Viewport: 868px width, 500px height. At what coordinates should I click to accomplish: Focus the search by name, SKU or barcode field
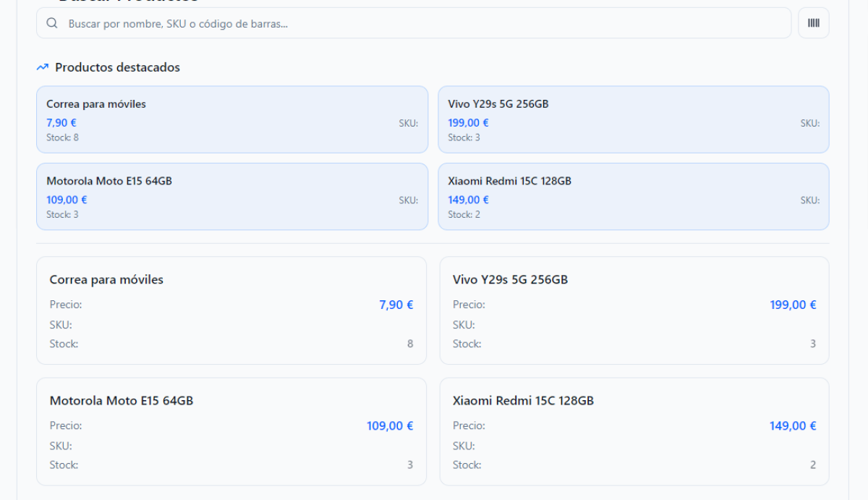pos(420,23)
